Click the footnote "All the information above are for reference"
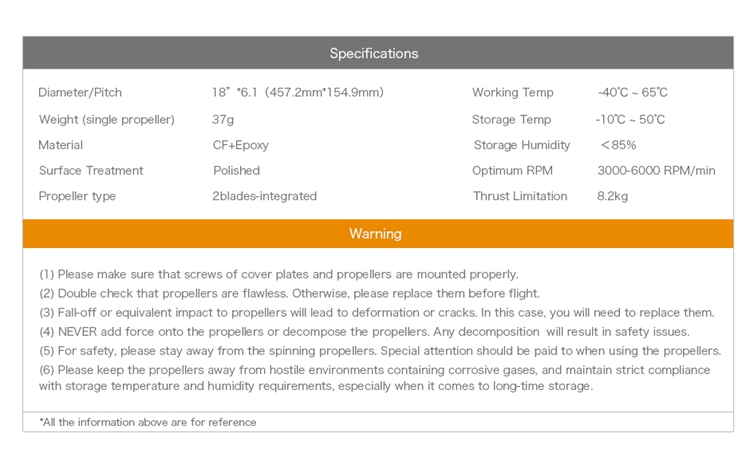 148,422
